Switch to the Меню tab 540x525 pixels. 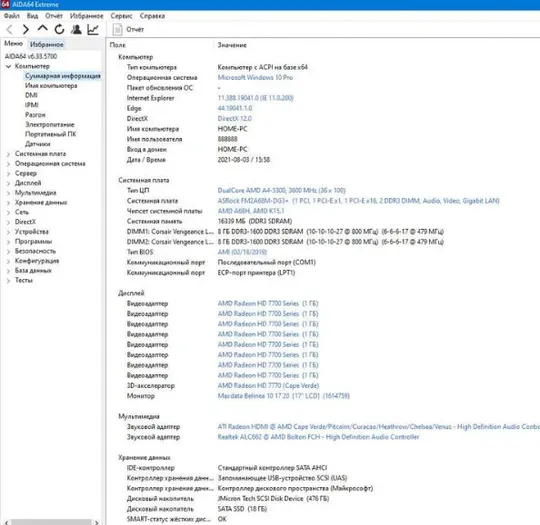point(13,44)
